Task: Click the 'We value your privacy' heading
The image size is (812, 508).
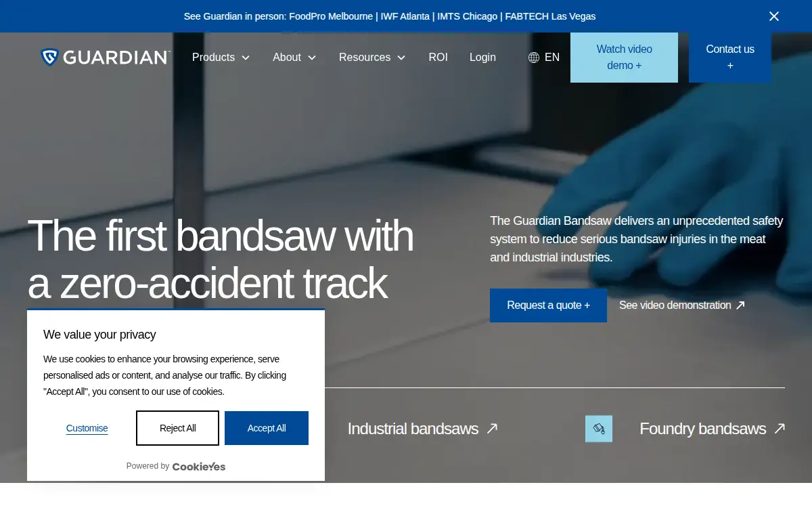Action: coord(99,335)
